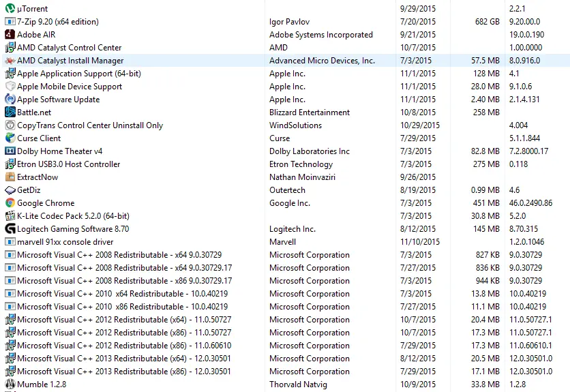This screenshot has height=392, width=570.
Task: Click publisher 'Adobe Systems Incorporated'
Action: pos(321,35)
